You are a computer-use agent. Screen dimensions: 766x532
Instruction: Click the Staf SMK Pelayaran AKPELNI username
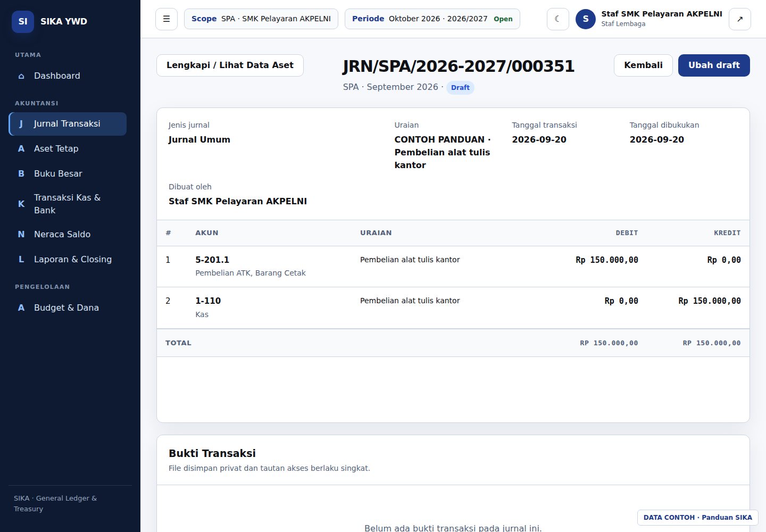pos(662,14)
